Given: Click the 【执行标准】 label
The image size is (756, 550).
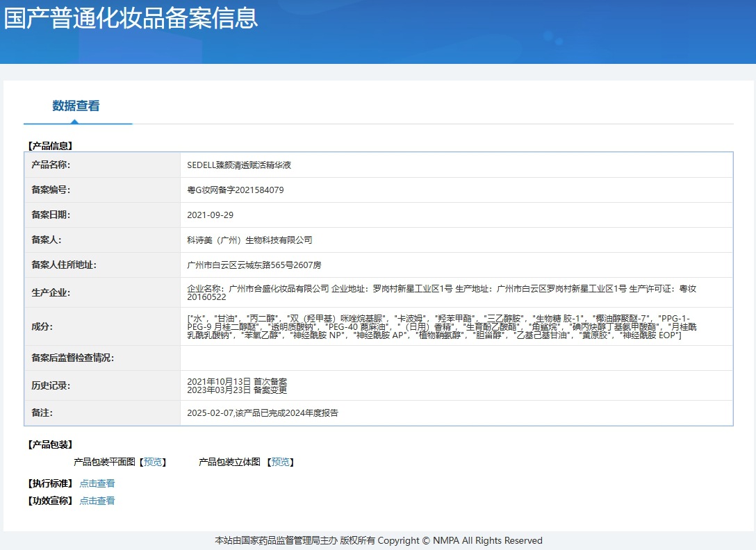Looking at the screenshot, I should coord(50,483).
